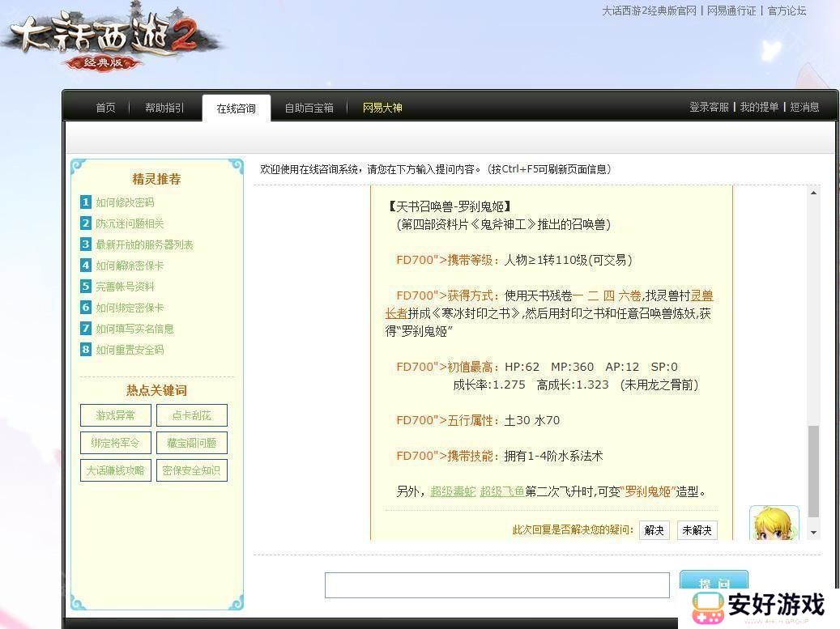The image size is (840, 629).
Task: Open the 帮助指引 tab
Action: coord(164,108)
